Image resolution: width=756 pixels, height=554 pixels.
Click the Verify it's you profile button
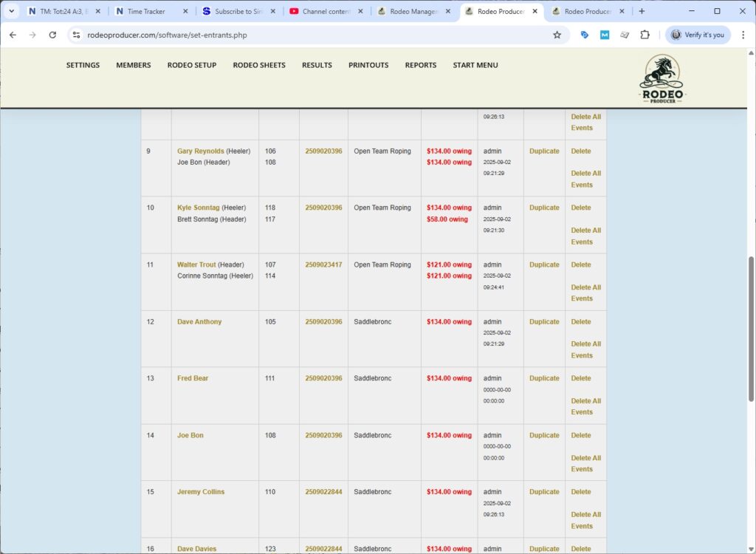point(697,35)
